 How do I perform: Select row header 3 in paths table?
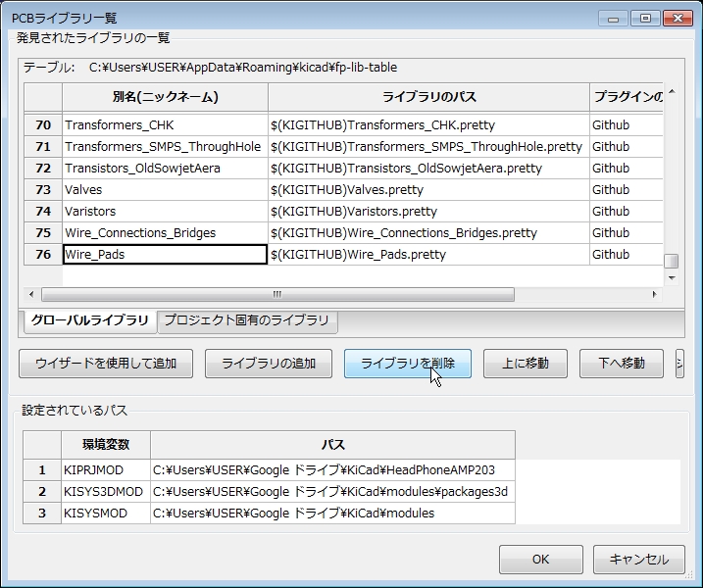[42, 514]
